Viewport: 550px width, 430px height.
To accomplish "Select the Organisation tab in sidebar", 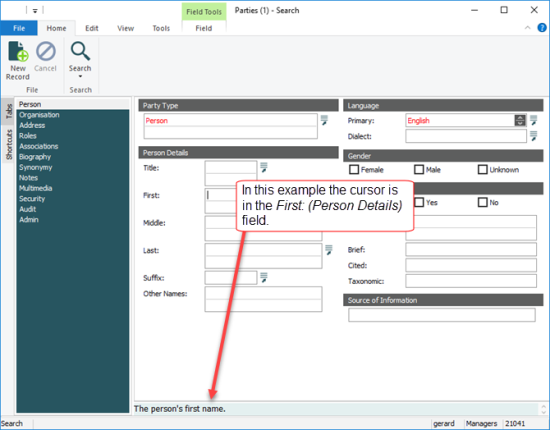I will pyautogui.click(x=39, y=115).
